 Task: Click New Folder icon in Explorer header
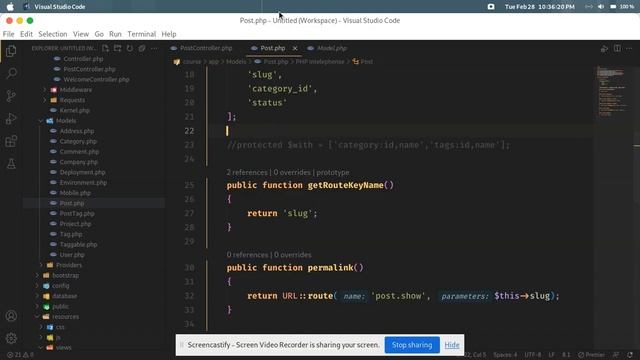(118, 48)
